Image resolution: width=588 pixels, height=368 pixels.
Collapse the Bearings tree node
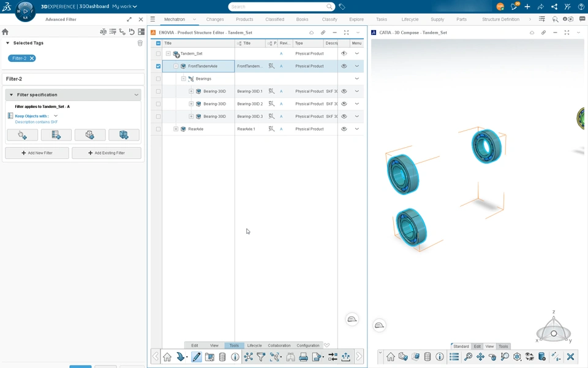tap(183, 79)
